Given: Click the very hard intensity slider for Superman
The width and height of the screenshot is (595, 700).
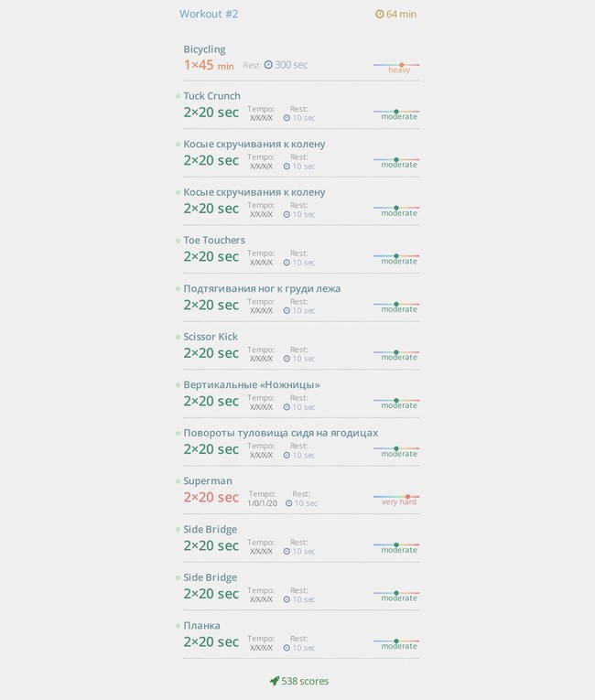Looking at the screenshot, I should pyautogui.click(x=396, y=497).
